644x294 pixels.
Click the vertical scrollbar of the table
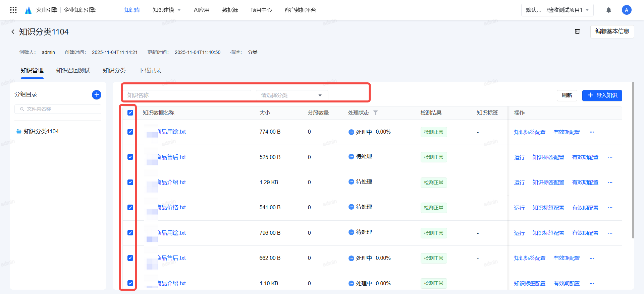click(x=633, y=161)
